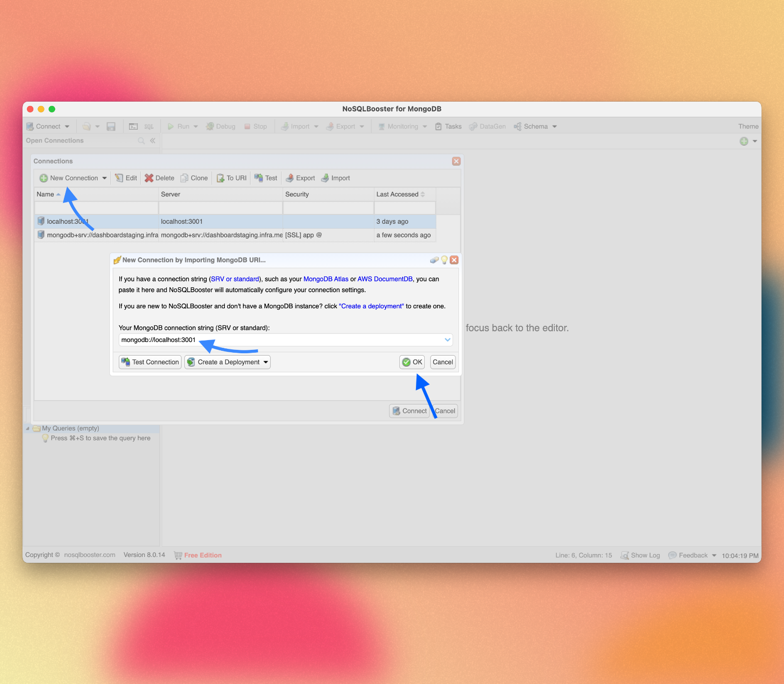784x684 pixels.
Task: Expand the Run dropdown arrow
Action: (x=196, y=127)
